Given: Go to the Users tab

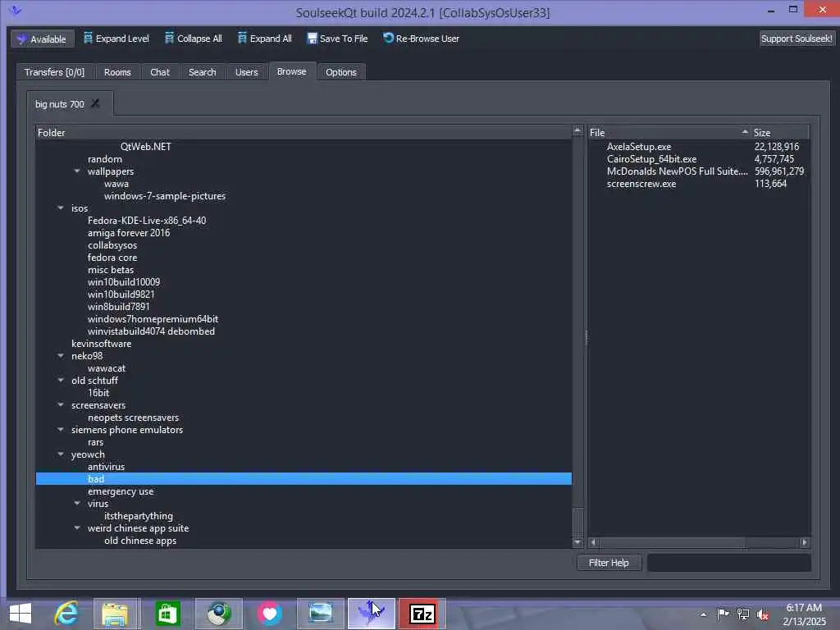Looking at the screenshot, I should [x=246, y=72].
